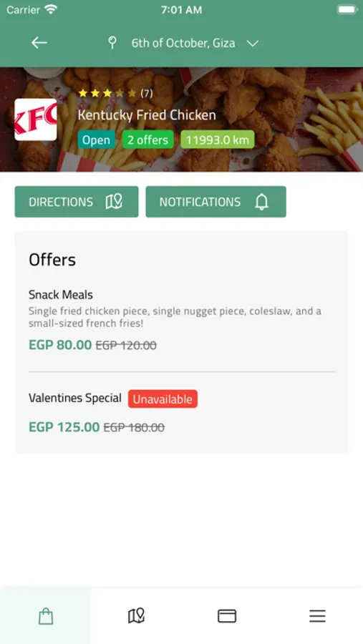Click the map pin icon in Directions

[114, 202]
